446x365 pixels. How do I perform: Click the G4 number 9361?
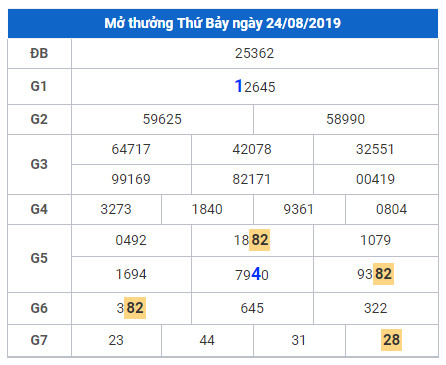coord(298,209)
